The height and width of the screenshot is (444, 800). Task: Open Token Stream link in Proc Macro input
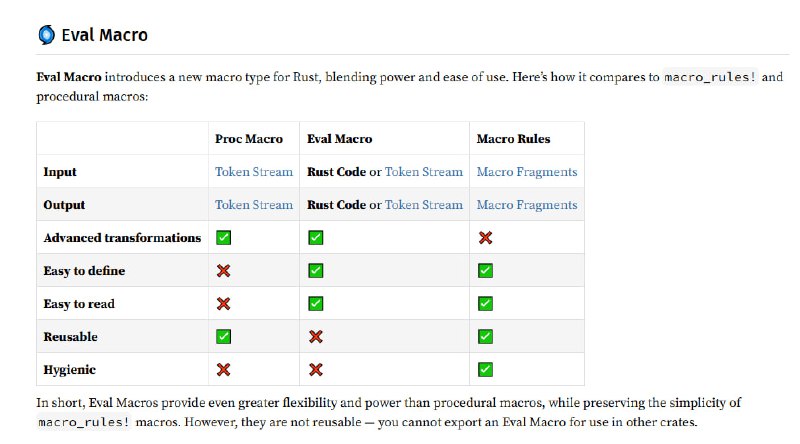click(x=254, y=172)
